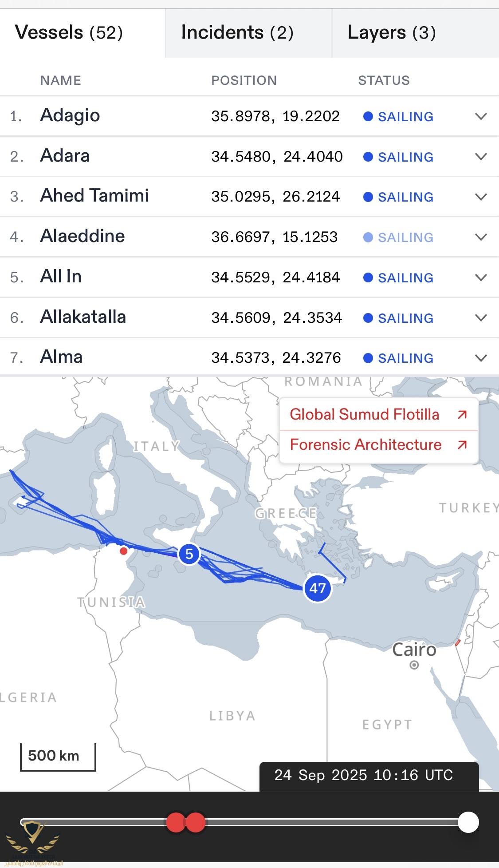Expand the Alma vessel row
The width and height of the screenshot is (499, 868).
coord(481,358)
